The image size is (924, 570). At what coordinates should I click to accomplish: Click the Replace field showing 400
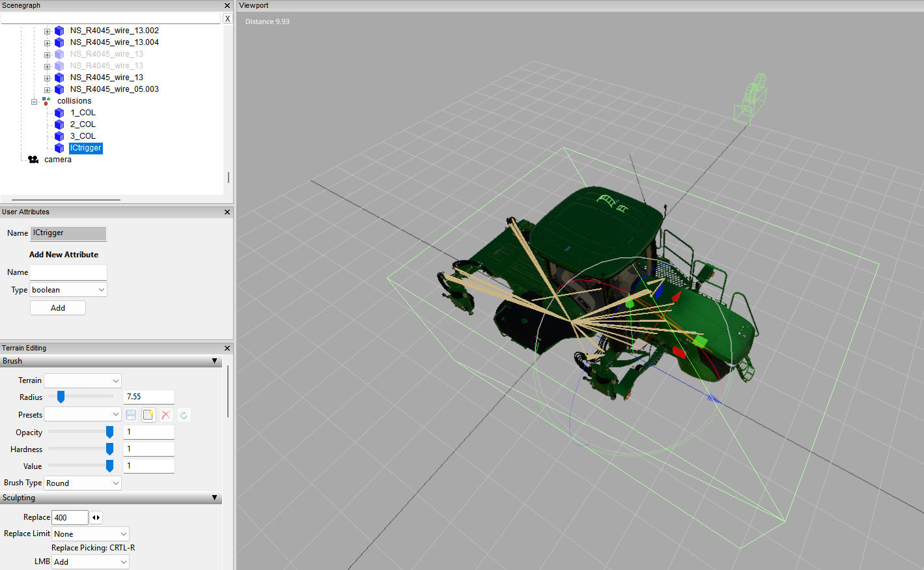click(70, 517)
